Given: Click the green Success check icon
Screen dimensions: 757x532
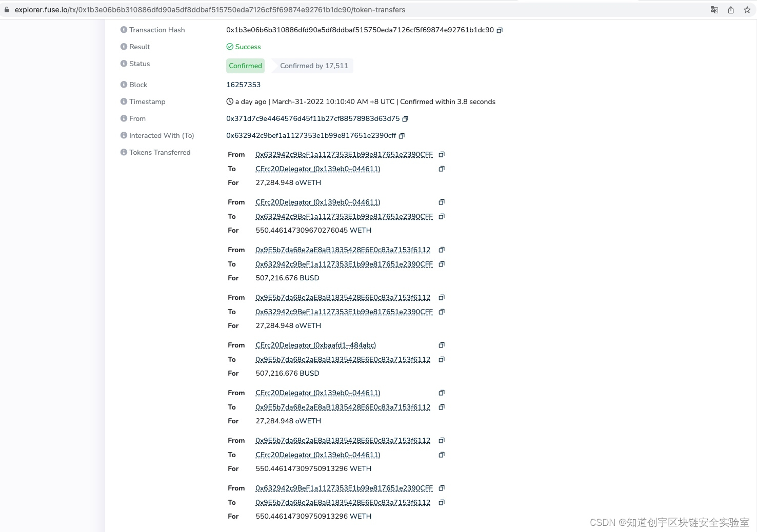Looking at the screenshot, I should [230, 47].
